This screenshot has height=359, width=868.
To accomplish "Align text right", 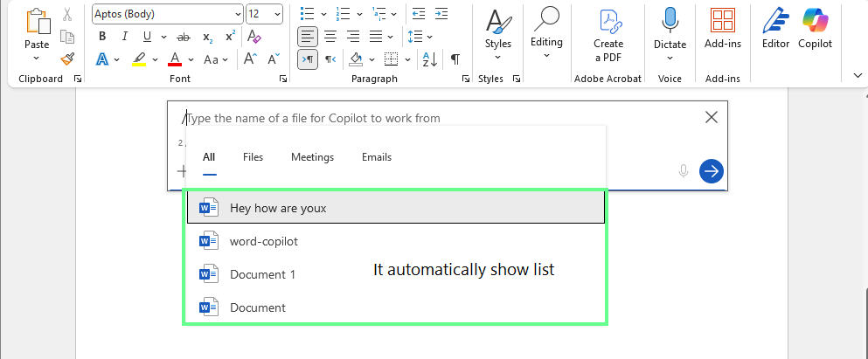I will pos(353,37).
